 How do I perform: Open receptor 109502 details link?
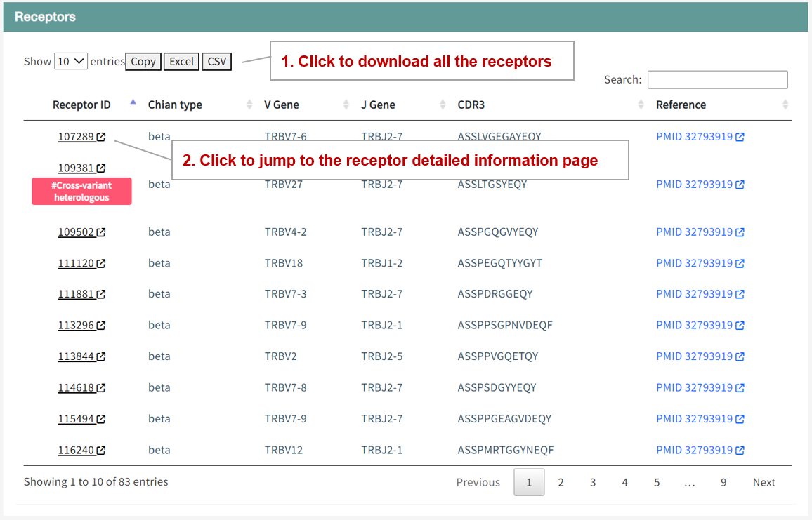pos(76,232)
